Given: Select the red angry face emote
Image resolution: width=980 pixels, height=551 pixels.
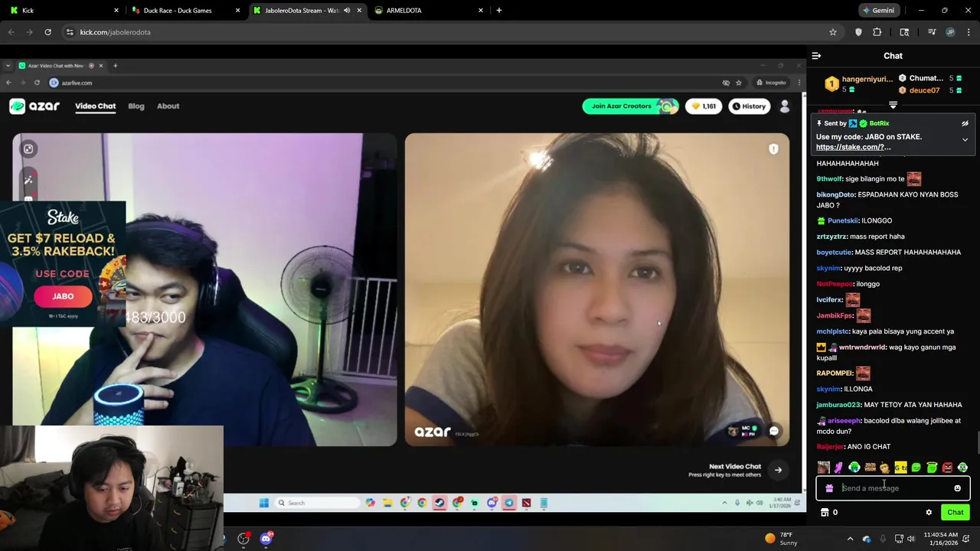Looking at the screenshot, I should tap(947, 468).
